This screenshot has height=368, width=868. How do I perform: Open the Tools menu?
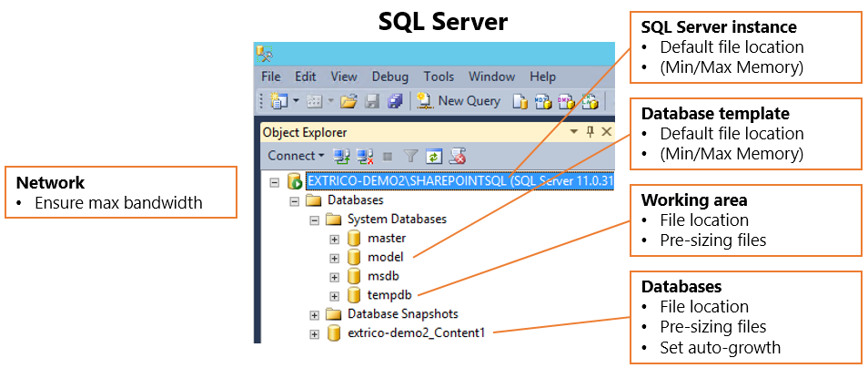pyautogui.click(x=439, y=77)
